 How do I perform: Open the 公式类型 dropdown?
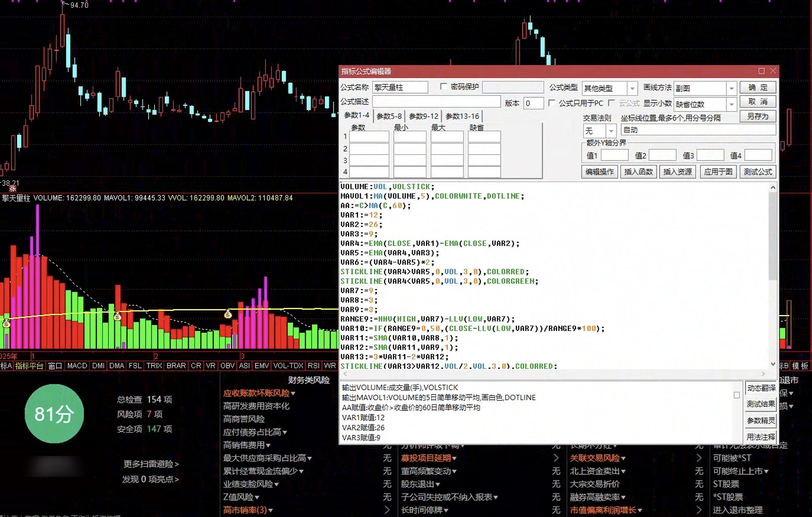[x=632, y=88]
